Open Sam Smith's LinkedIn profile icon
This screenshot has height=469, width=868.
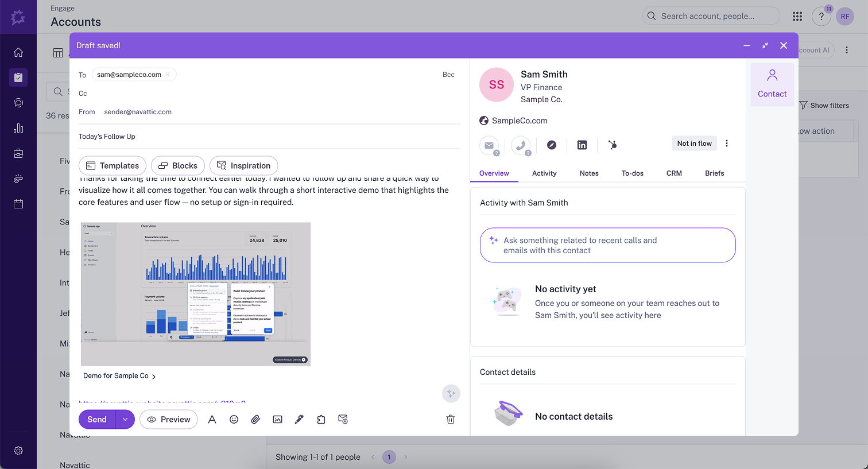(x=582, y=145)
